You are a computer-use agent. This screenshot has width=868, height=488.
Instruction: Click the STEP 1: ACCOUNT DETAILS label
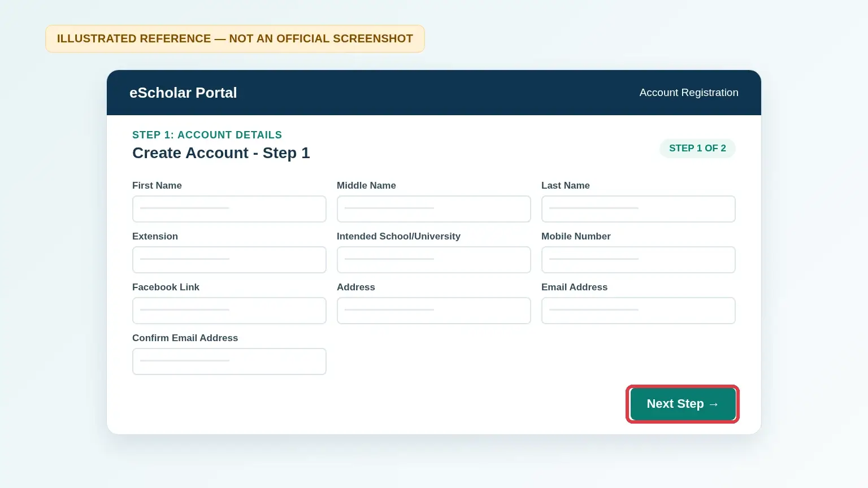[x=207, y=135]
